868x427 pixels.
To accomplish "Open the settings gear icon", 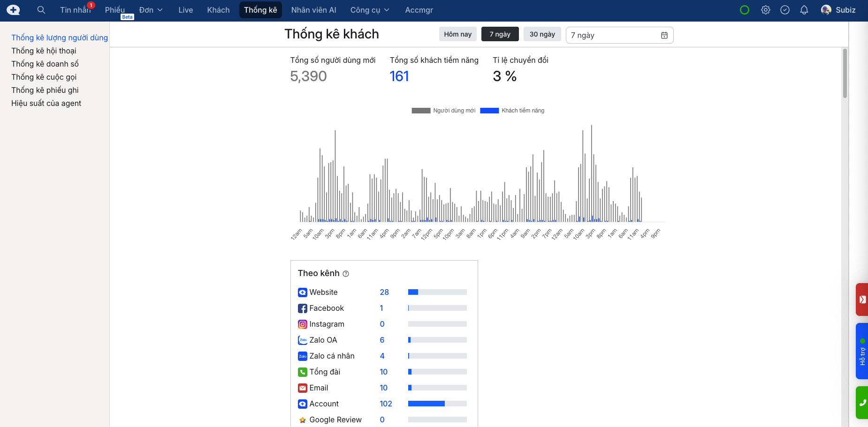I will tap(765, 10).
